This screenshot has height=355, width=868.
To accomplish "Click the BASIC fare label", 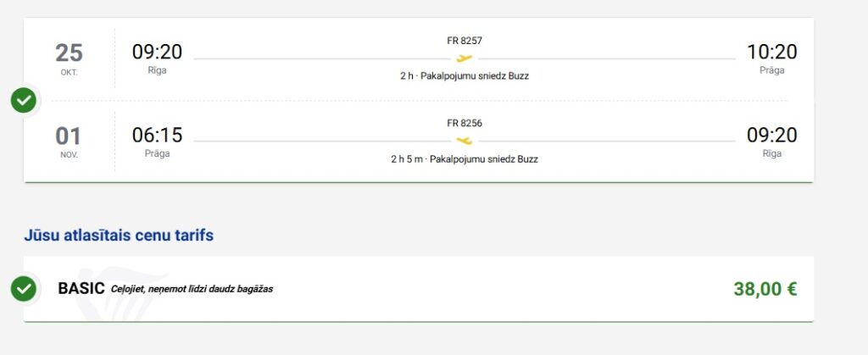I will (x=80, y=289).
